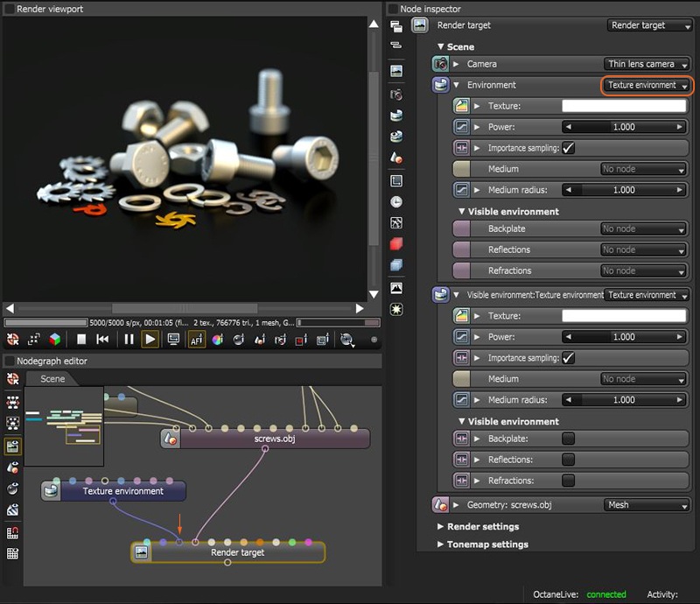This screenshot has width=700, height=604.
Task: Switch to the Scene tab in Nodegraph editor
Action: pos(52,379)
